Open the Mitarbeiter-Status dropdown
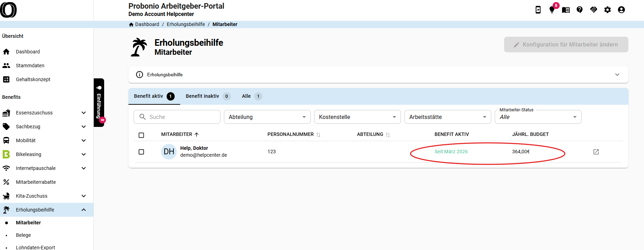The height and width of the screenshot is (250, 644). pos(538,117)
